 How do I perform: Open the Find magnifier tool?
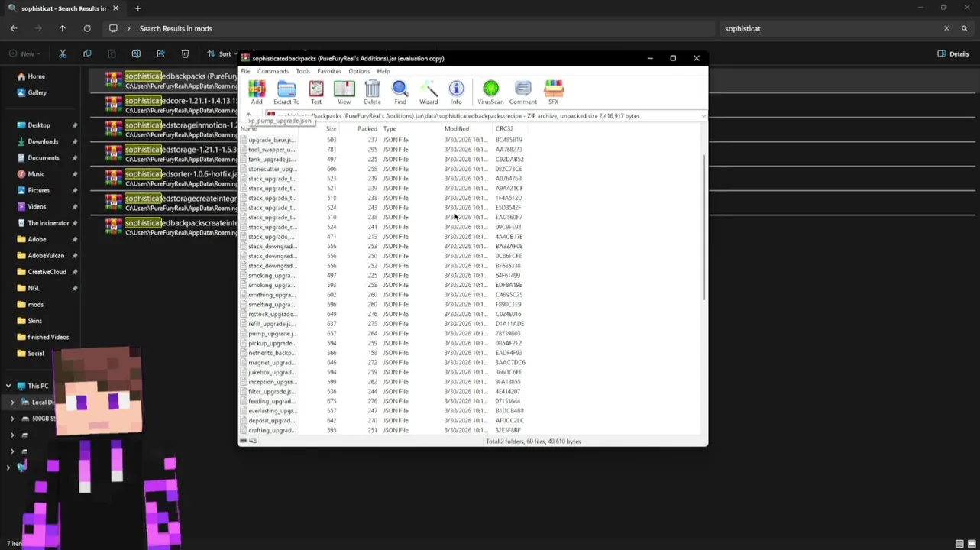[400, 92]
